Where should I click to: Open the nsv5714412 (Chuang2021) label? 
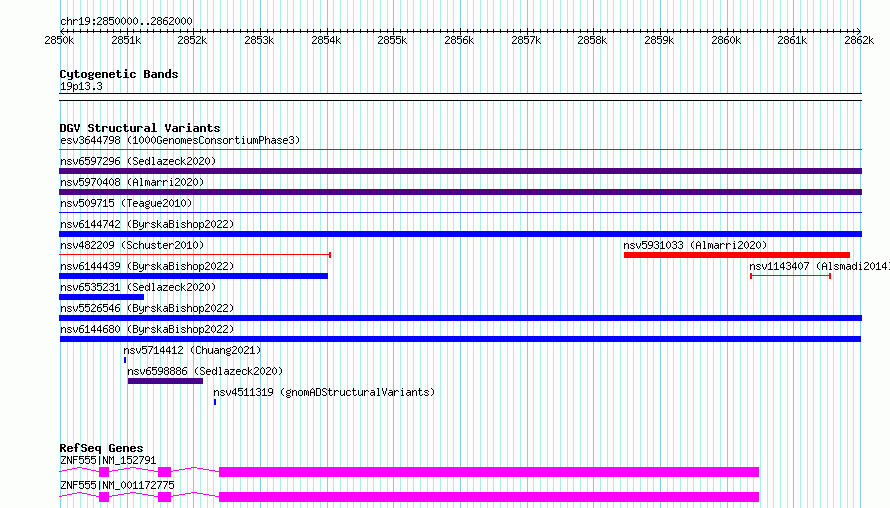point(192,350)
